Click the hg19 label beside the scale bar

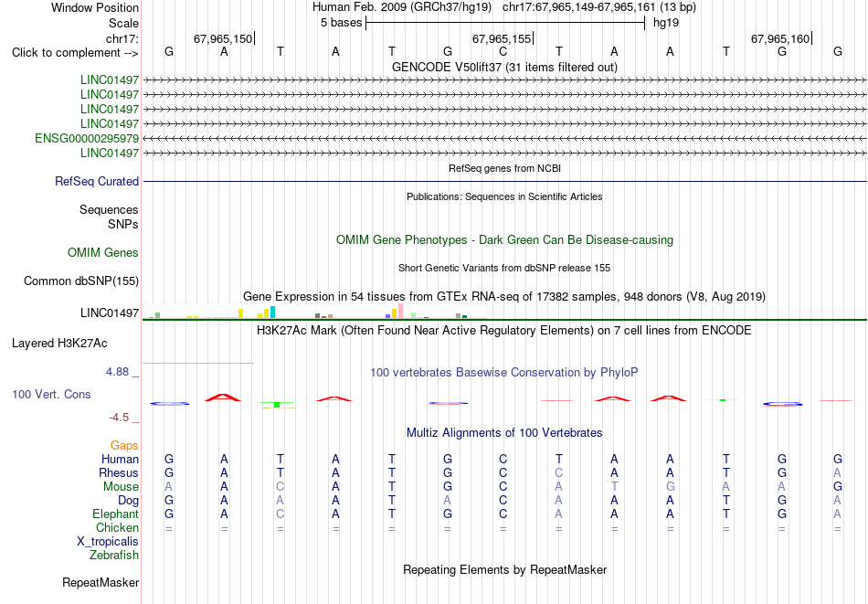coord(666,23)
